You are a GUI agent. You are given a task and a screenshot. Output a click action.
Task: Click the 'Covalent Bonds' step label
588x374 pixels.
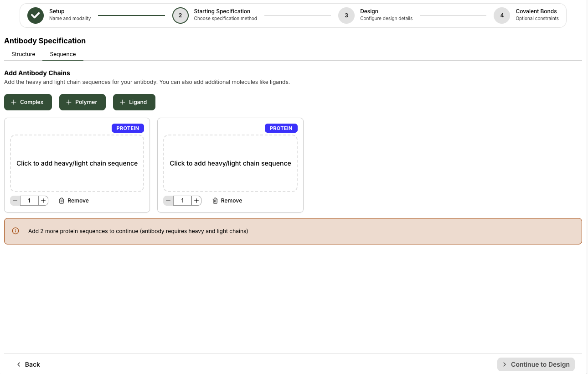tap(536, 11)
